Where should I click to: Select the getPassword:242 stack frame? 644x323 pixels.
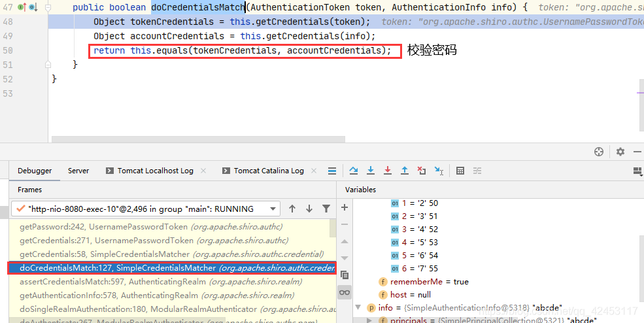click(169, 226)
